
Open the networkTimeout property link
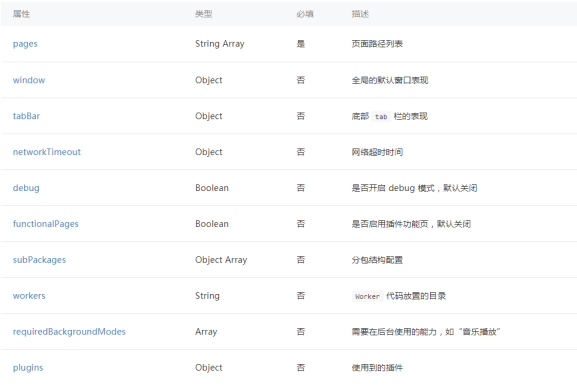(x=47, y=152)
